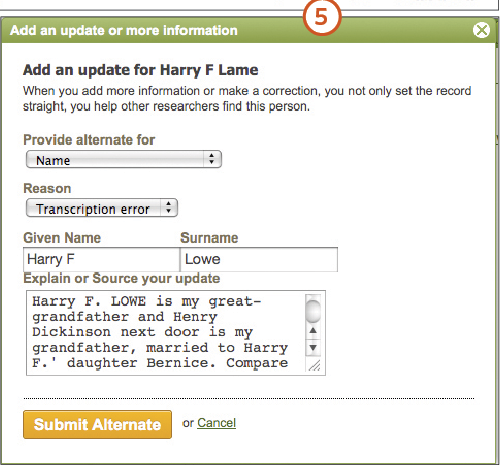Click the textarea scroll up arrow

click(x=313, y=331)
